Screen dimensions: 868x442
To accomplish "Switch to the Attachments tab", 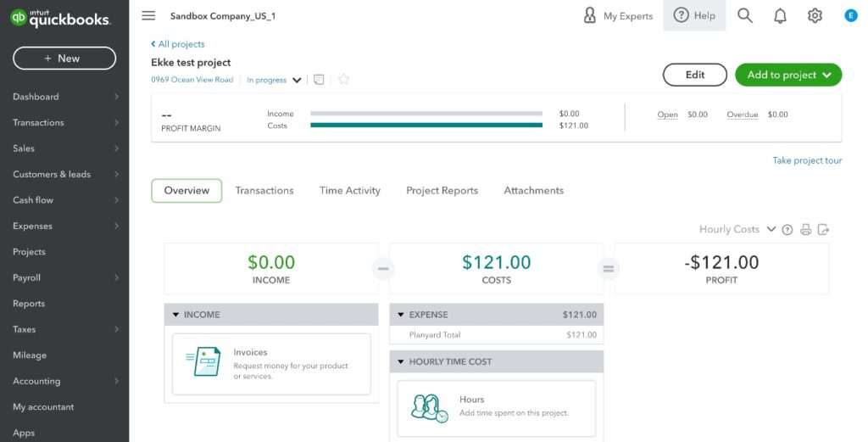I will 534,191.
